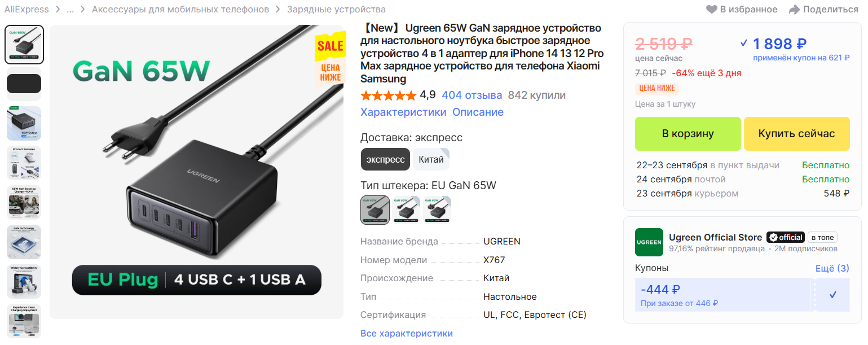
Task: Click the official verified badge
Action: point(785,237)
